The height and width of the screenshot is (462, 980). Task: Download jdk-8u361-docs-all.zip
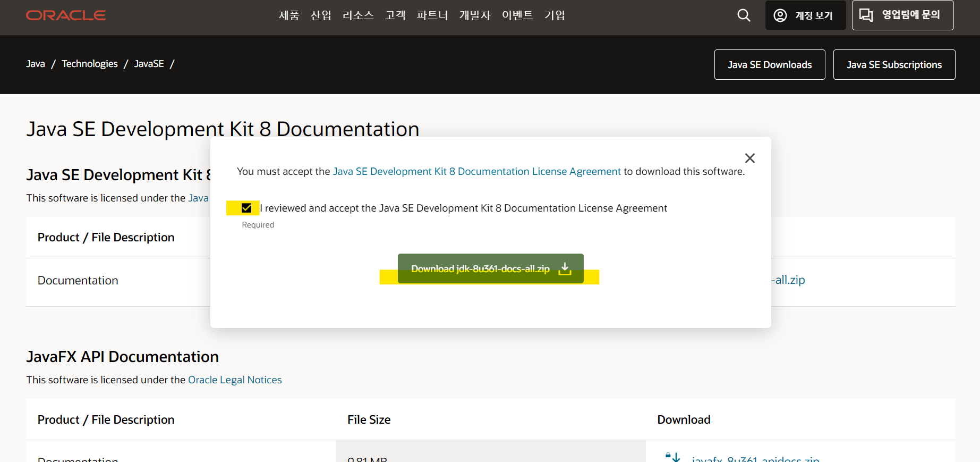pyautogui.click(x=490, y=268)
